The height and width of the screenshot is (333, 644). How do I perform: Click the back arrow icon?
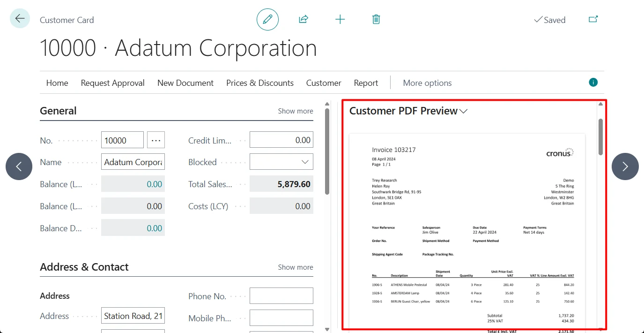pyautogui.click(x=20, y=19)
